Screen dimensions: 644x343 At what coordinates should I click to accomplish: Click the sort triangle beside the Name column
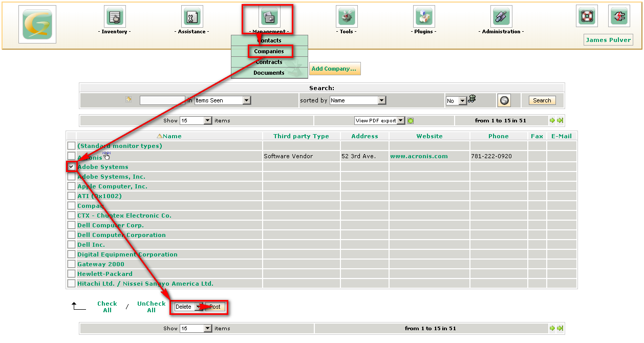pyautogui.click(x=160, y=136)
